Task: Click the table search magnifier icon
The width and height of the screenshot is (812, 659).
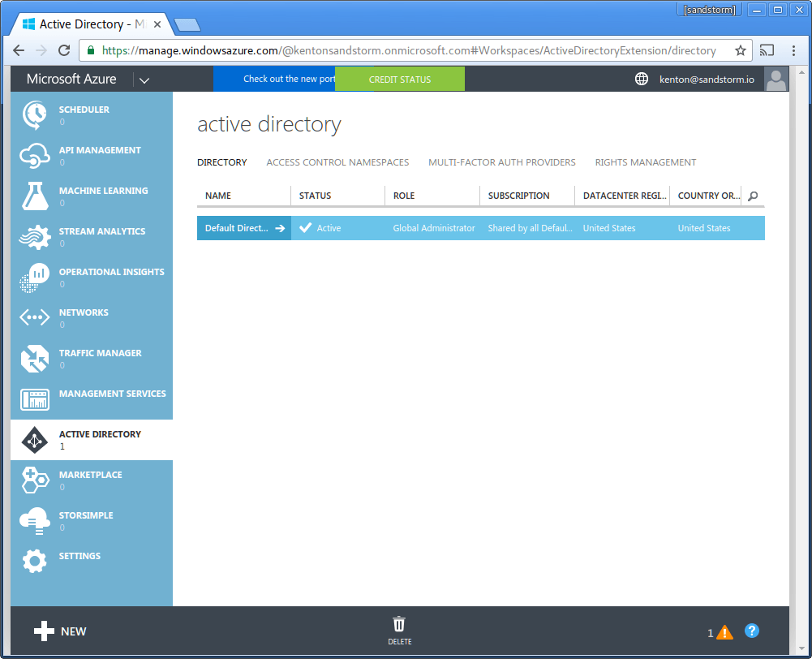Action: [x=753, y=196]
